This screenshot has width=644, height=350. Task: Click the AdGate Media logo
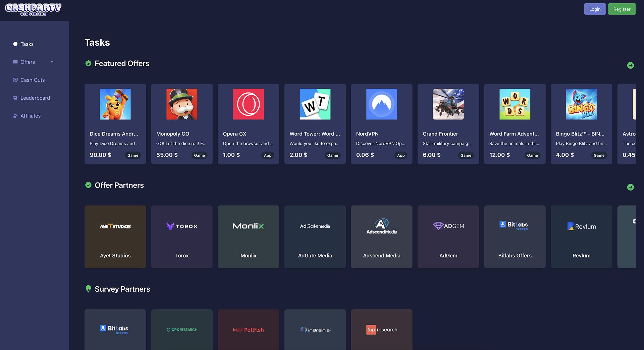[315, 226]
